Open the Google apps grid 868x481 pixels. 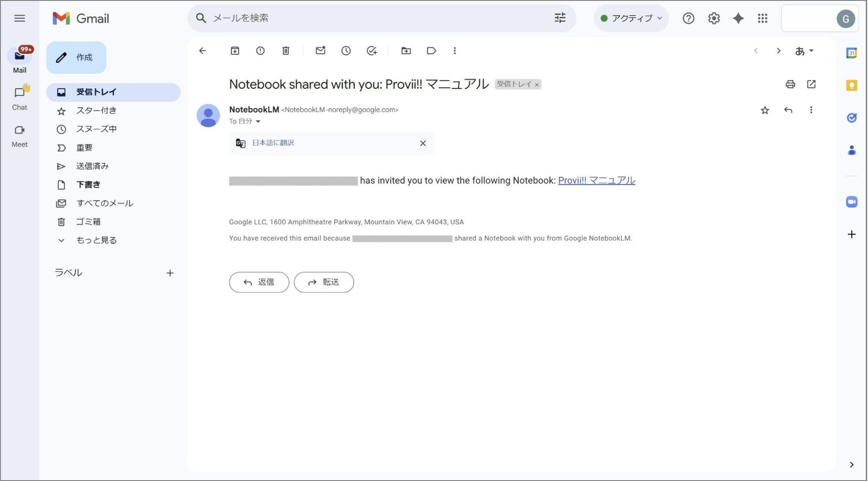762,18
